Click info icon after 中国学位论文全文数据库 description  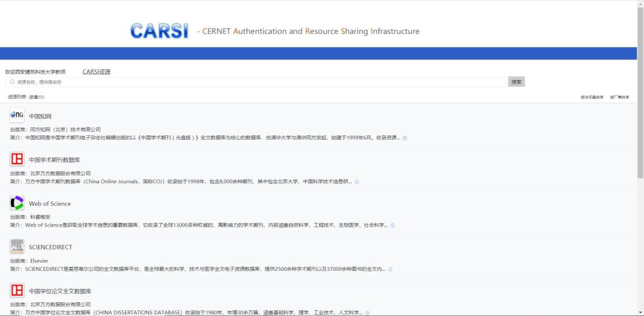coord(367,313)
